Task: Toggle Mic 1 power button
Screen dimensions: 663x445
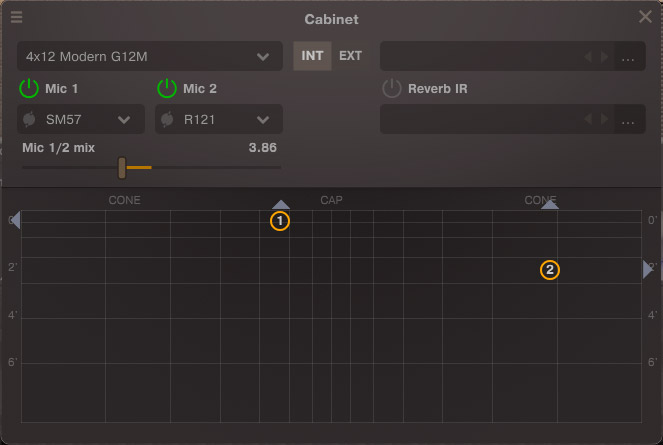Action: click(x=29, y=88)
